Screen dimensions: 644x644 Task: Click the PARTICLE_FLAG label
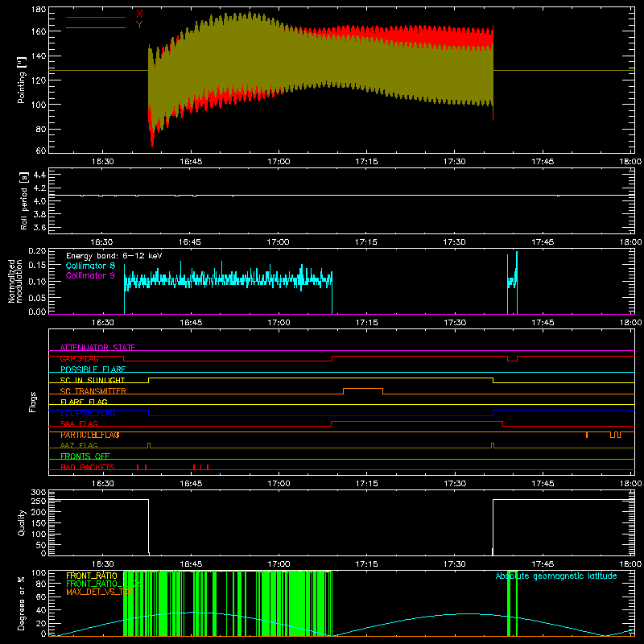(x=90, y=435)
